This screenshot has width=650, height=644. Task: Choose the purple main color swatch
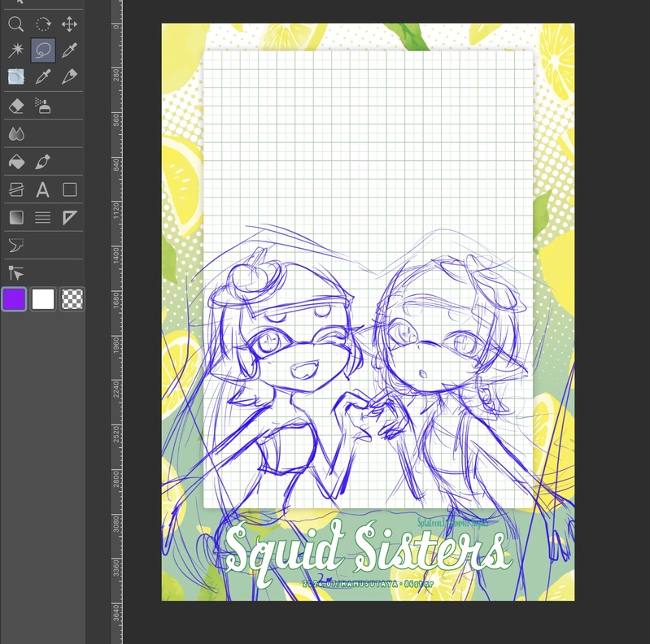tap(14, 299)
